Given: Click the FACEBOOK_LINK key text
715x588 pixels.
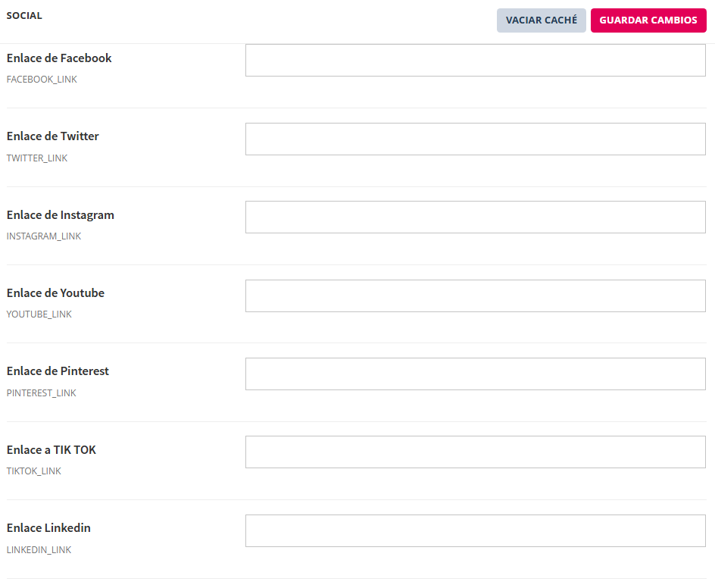Looking at the screenshot, I should 42,80.
